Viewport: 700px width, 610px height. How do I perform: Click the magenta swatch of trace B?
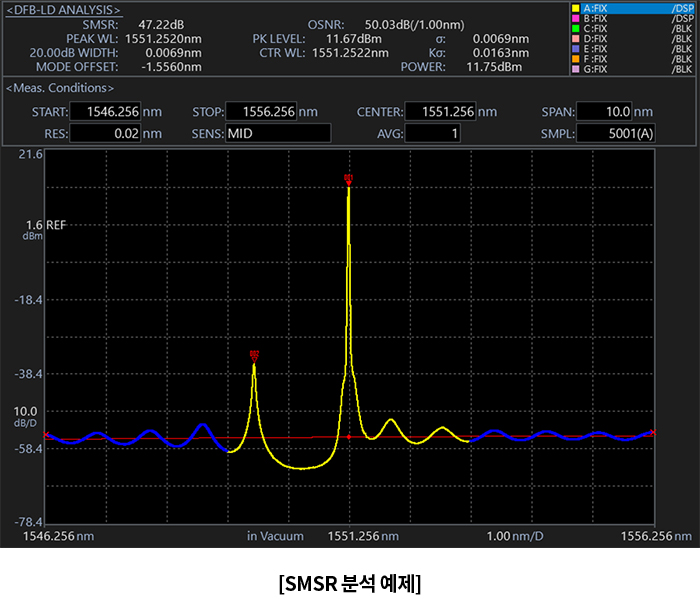pos(576,18)
